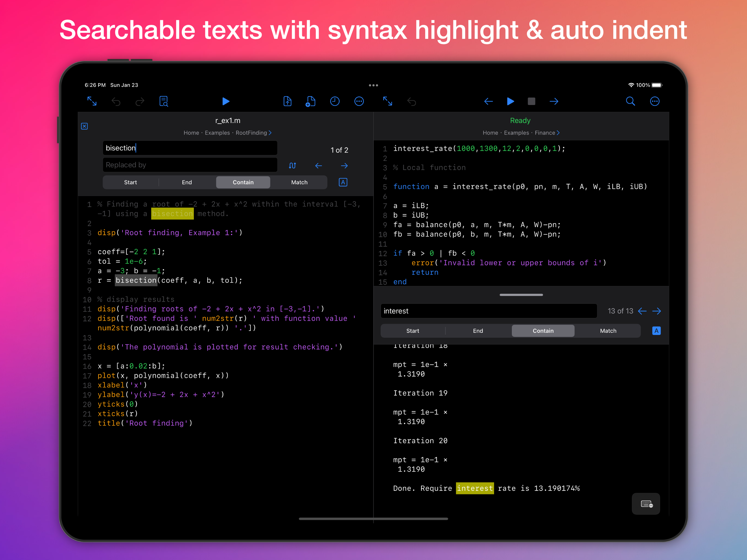Expand the RootFinding breadcrumb chevron
Viewport: 747px width, 560px height.
(270, 133)
